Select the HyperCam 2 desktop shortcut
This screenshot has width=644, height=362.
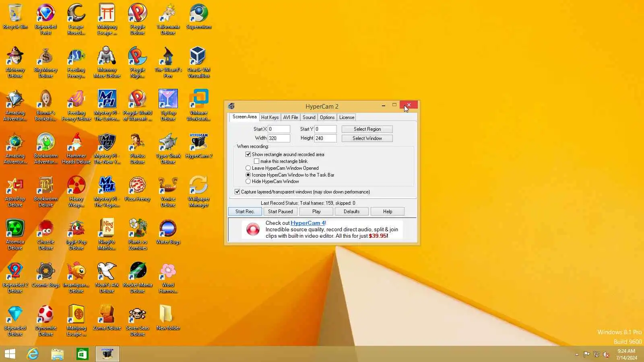click(199, 146)
